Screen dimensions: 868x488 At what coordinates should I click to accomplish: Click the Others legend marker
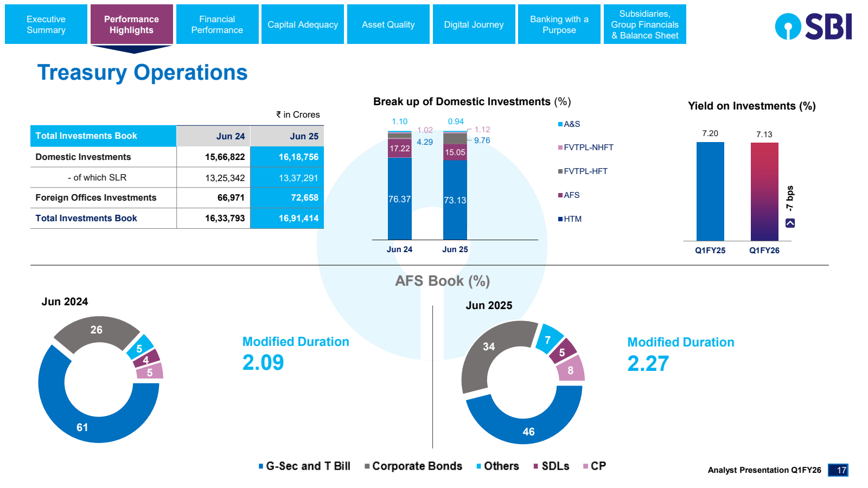pyautogui.click(x=479, y=466)
